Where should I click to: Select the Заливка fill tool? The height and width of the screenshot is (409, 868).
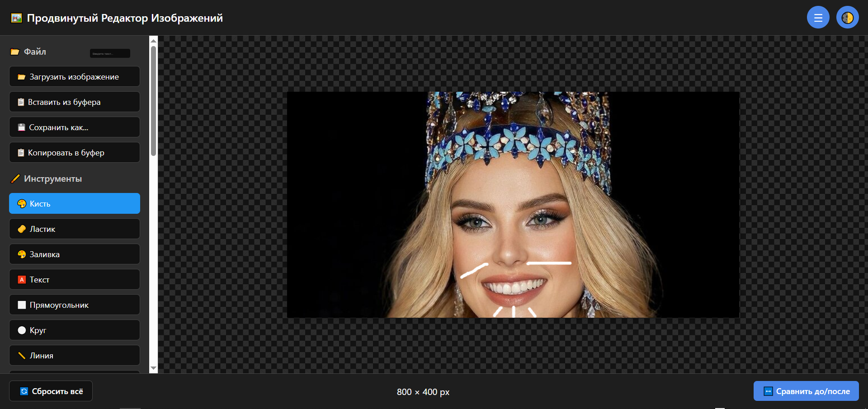coord(75,254)
